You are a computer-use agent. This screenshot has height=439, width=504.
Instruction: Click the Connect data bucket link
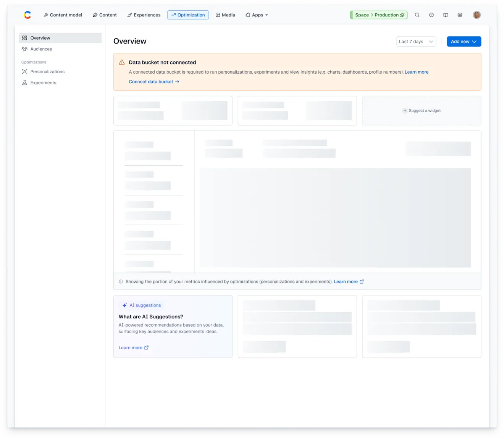pos(151,81)
